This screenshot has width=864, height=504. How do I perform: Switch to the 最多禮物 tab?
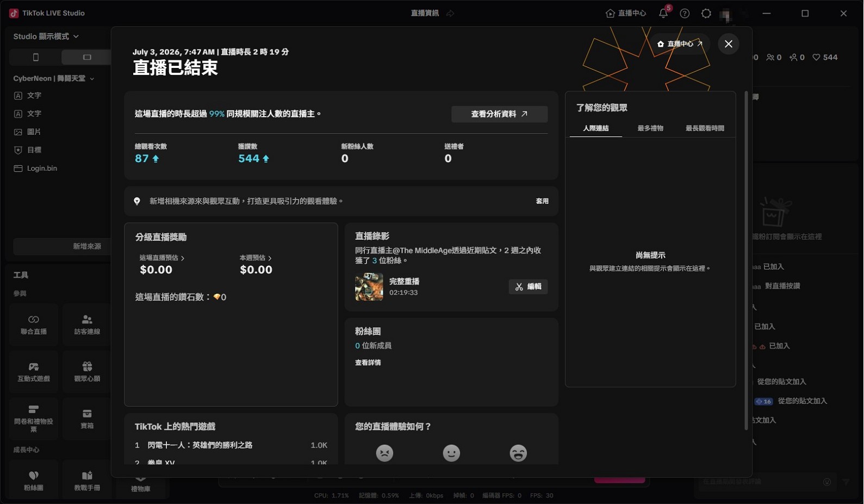click(650, 128)
